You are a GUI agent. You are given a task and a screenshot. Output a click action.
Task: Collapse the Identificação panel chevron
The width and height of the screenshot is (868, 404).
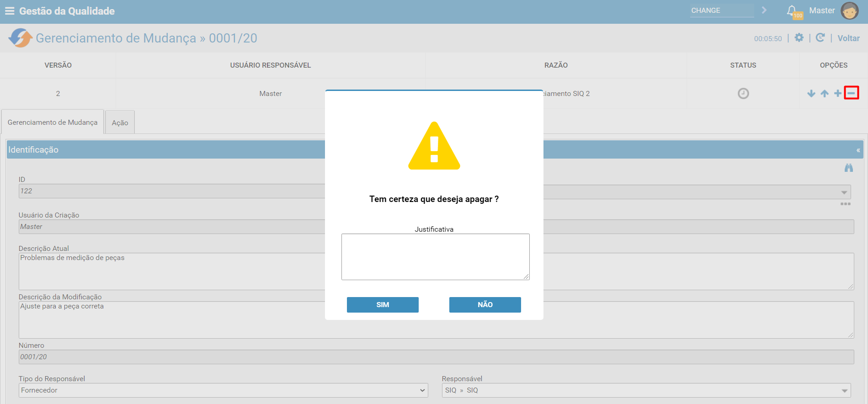click(858, 150)
